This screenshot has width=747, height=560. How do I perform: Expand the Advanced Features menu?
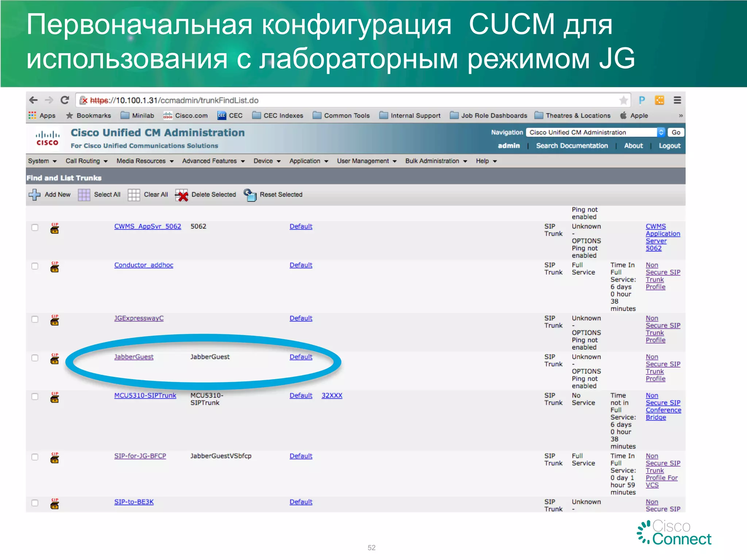click(x=213, y=161)
